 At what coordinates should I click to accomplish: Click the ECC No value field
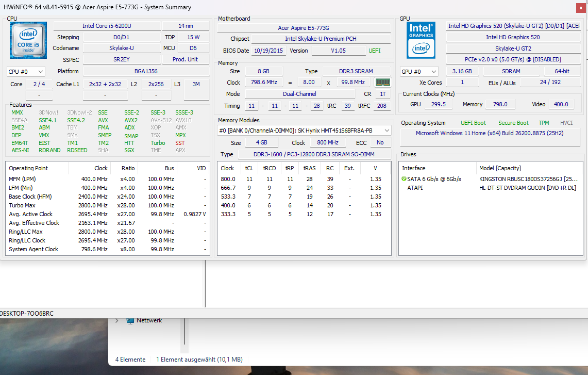click(380, 143)
